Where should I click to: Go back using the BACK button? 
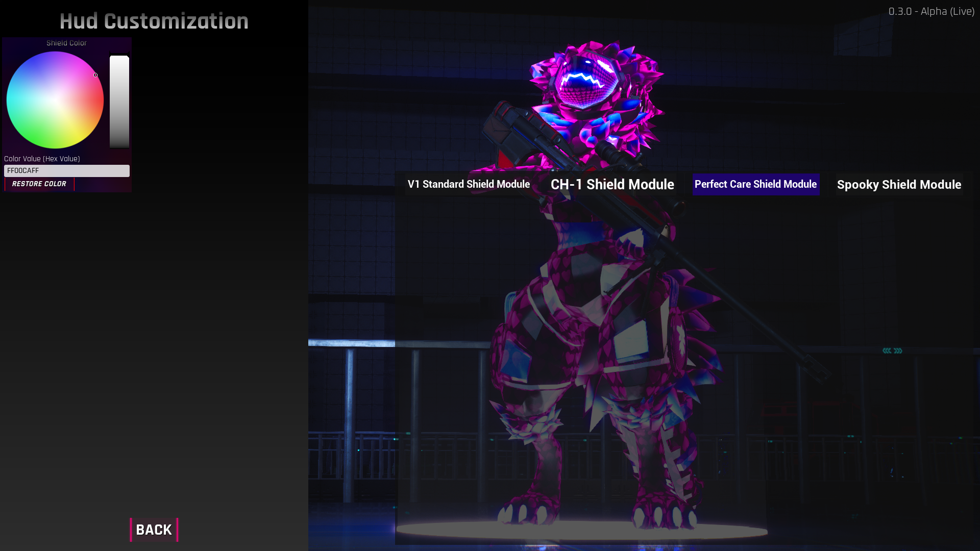154,530
